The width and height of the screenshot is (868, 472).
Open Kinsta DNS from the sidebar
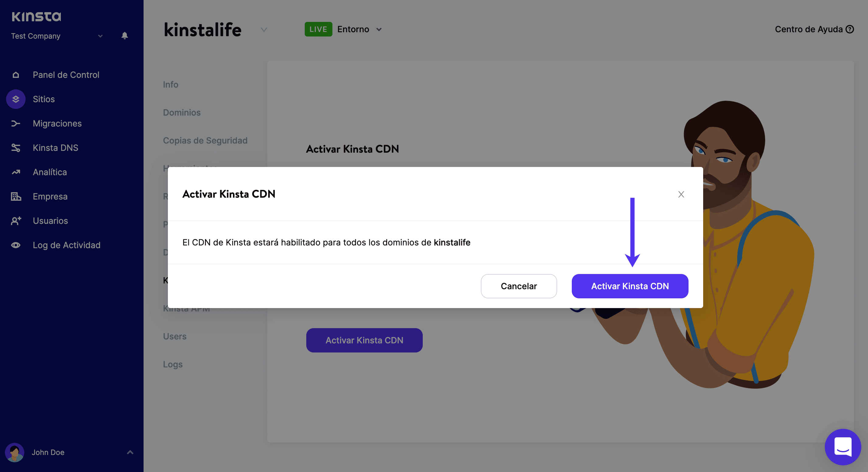coord(56,147)
